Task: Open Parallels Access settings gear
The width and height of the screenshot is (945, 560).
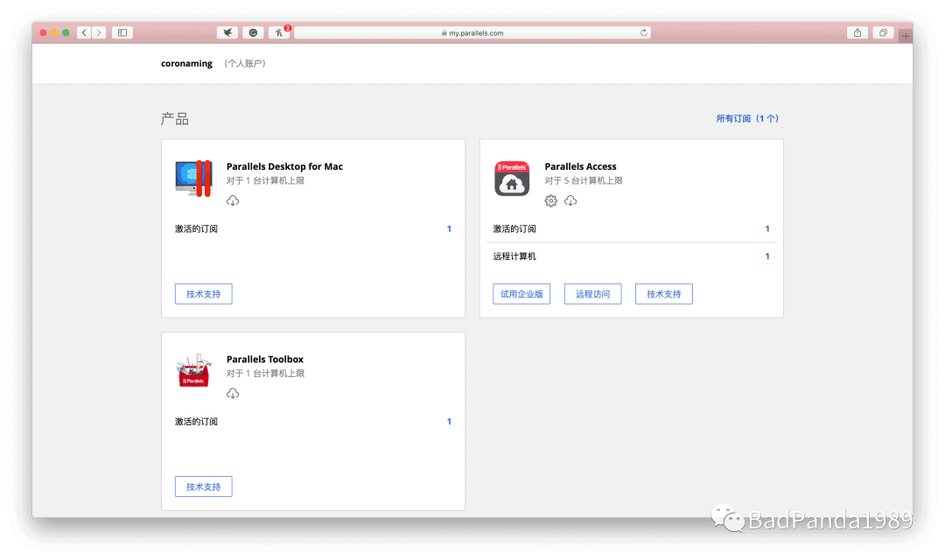Action: point(551,200)
